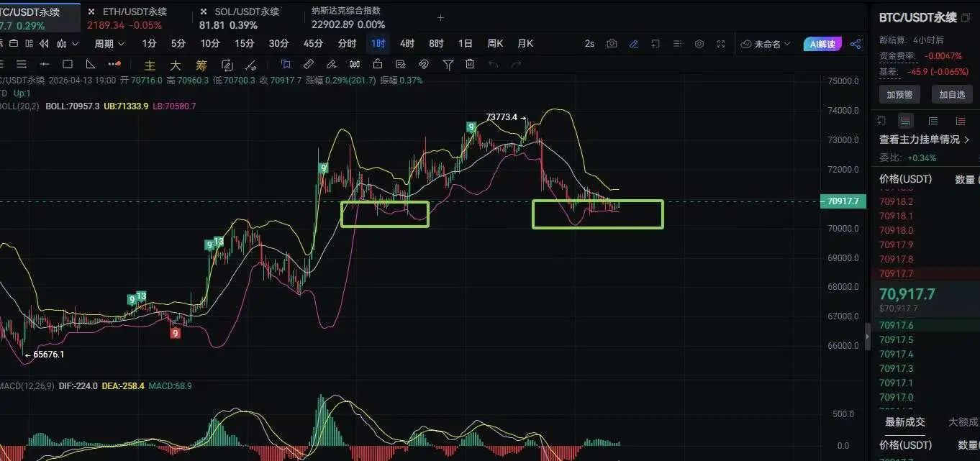Lock drawings with the padlock icon

click(x=377, y=64)
